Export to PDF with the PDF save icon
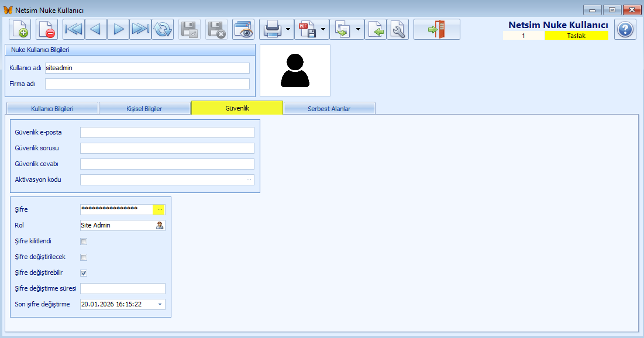Screen dimensions: 644x338 click(x=307, y=29)
